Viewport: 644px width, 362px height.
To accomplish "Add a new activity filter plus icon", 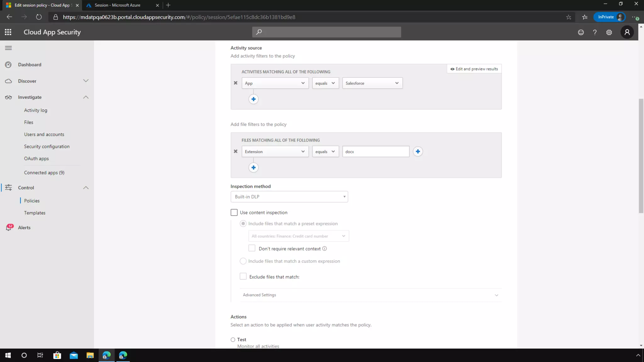I will click(253, 99).
